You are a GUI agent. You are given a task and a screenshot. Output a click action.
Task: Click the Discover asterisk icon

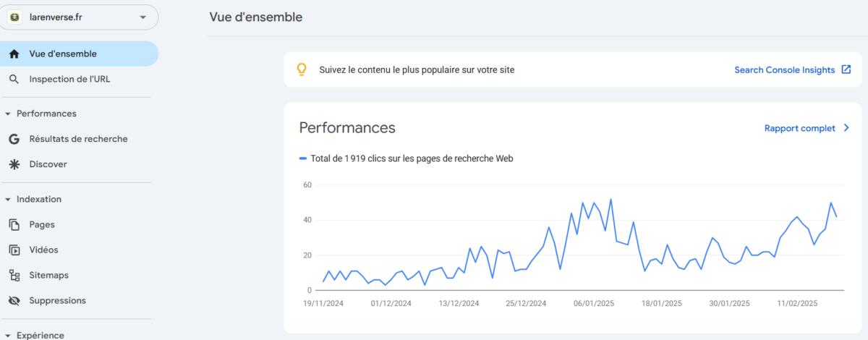pos(14,164)
